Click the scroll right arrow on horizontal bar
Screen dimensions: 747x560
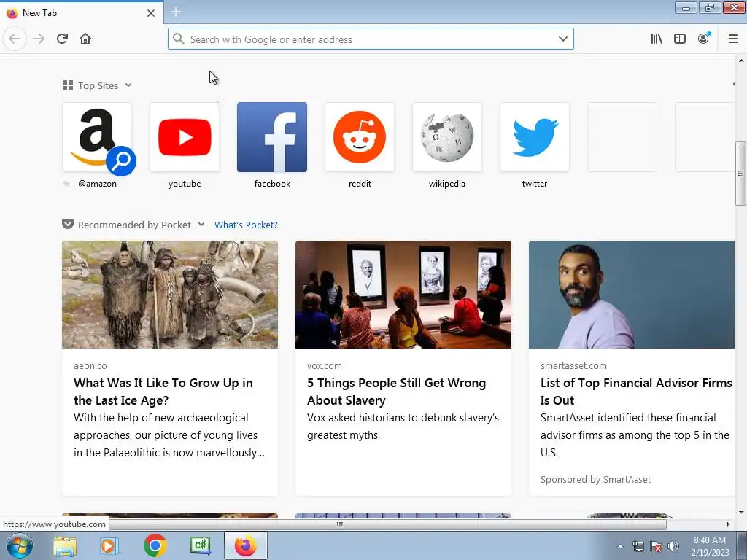(x=728, y=524)
